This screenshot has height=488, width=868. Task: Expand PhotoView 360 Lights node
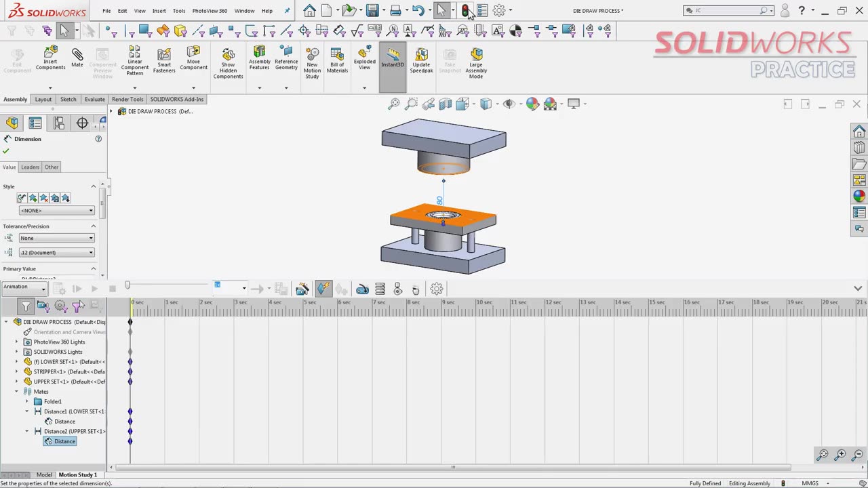tap(17, 342)
